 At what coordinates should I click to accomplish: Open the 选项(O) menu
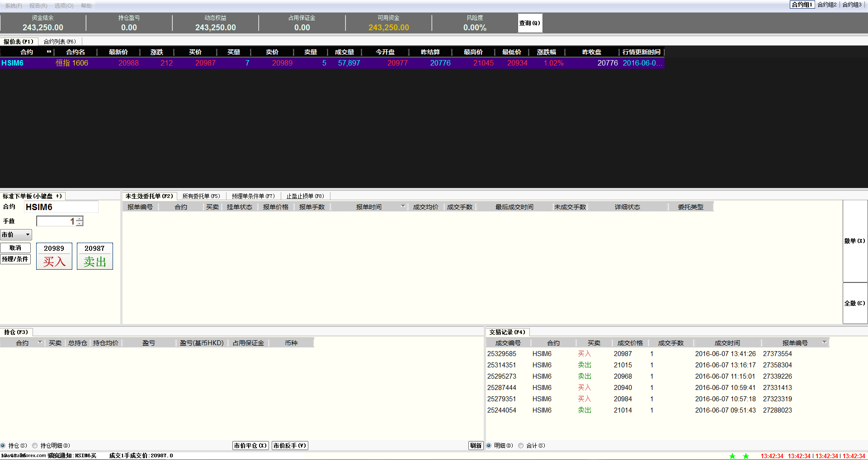point(64,6)
